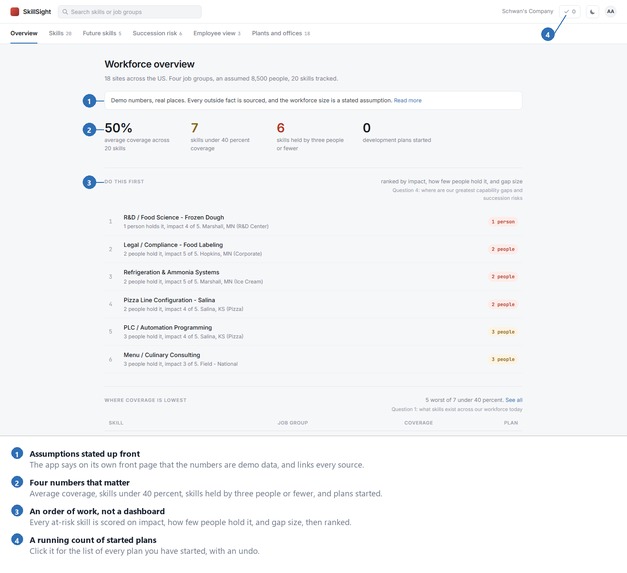Click the 0 development plans started stat

coord(397,132)
